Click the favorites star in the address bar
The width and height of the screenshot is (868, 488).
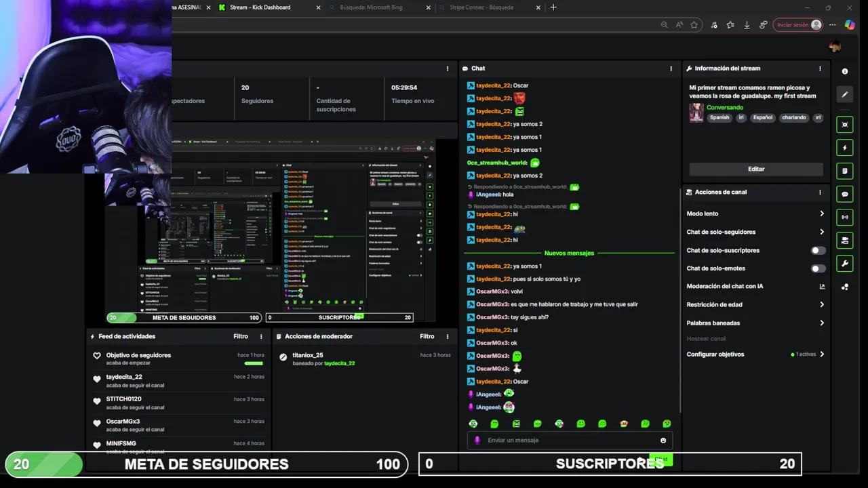(694, 24)
